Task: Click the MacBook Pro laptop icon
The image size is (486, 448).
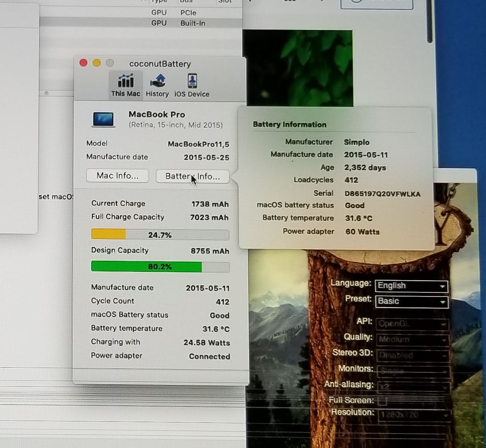Action: click(x=103, y=120)
